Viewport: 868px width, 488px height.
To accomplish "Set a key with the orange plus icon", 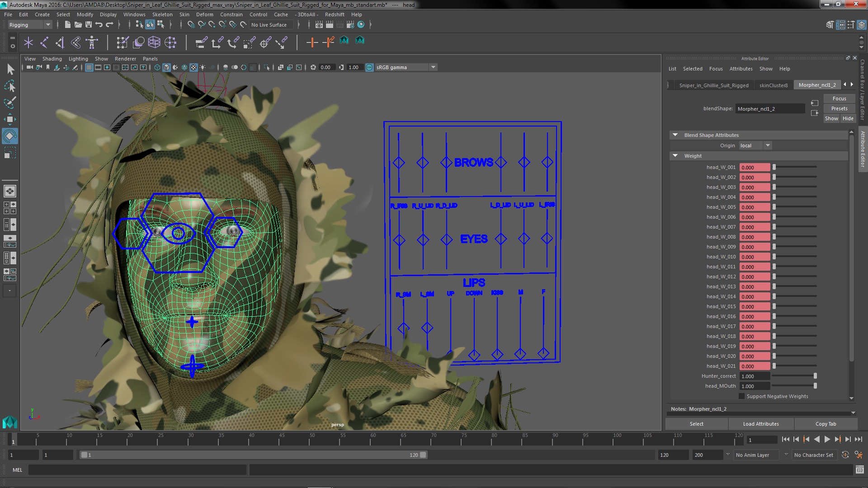I will click(312, 42).
